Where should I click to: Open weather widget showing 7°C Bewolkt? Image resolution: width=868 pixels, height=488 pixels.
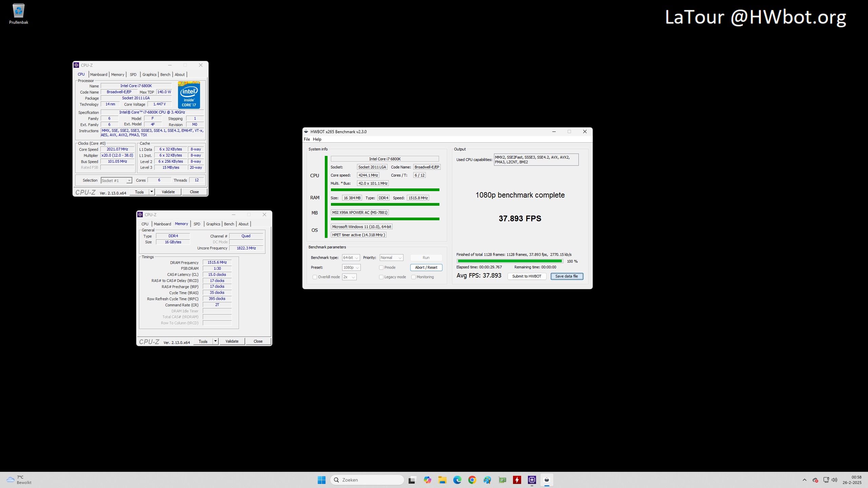(20, 480)
